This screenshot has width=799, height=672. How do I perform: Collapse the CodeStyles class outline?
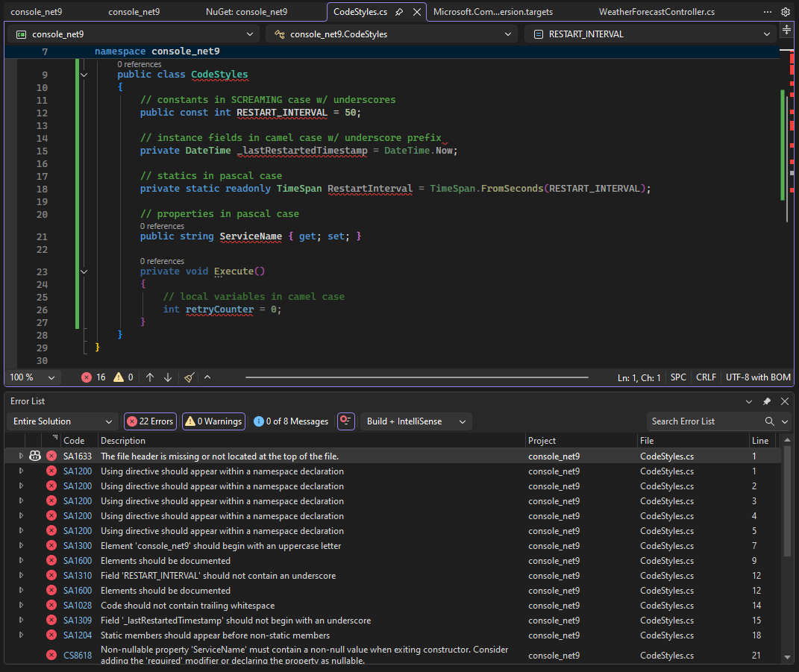pos(84,75)
